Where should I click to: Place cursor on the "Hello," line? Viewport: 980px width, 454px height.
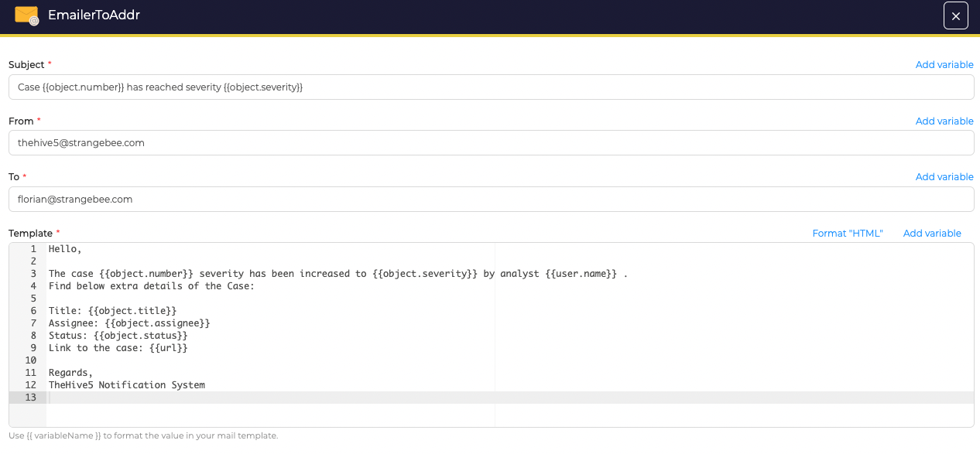[x=65, y=249]
